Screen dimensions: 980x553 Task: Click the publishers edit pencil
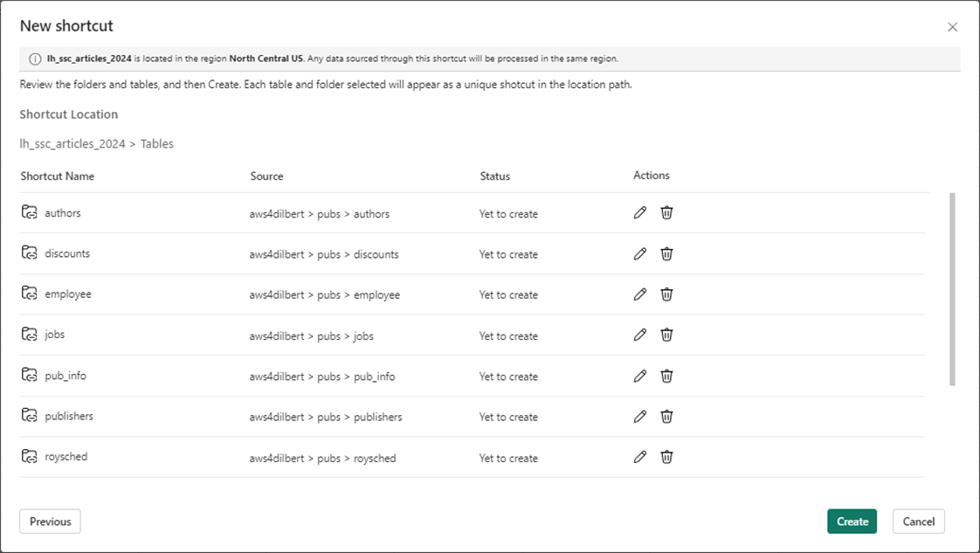coord(640,417)
